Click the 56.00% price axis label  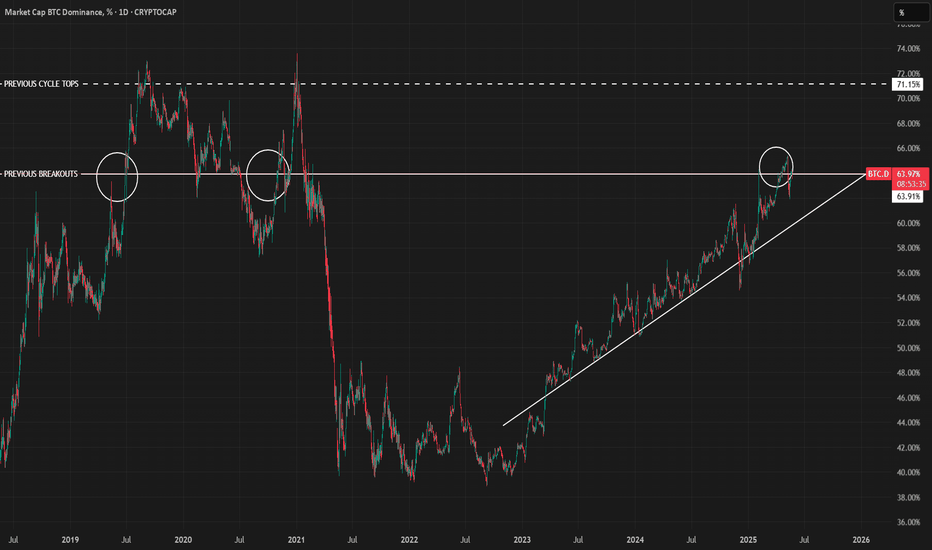click(908, 273)
